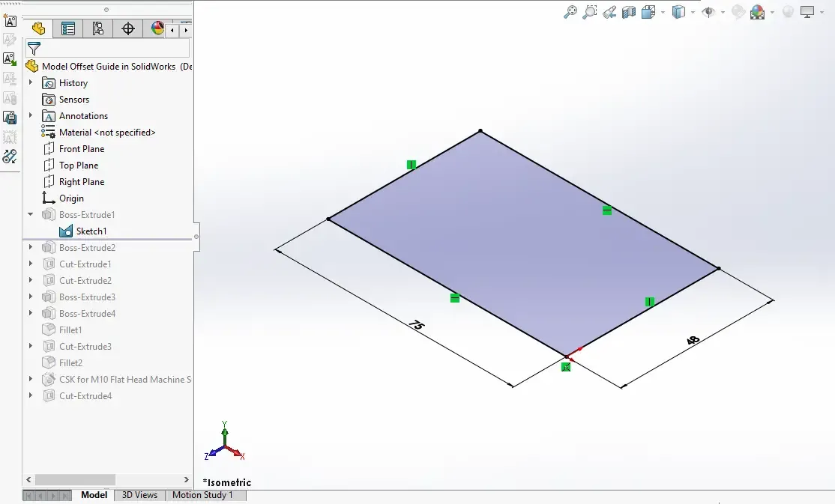Collapse the Boss-Extrude1 feature
Screen dimensions: 835x504
[30, 214]
